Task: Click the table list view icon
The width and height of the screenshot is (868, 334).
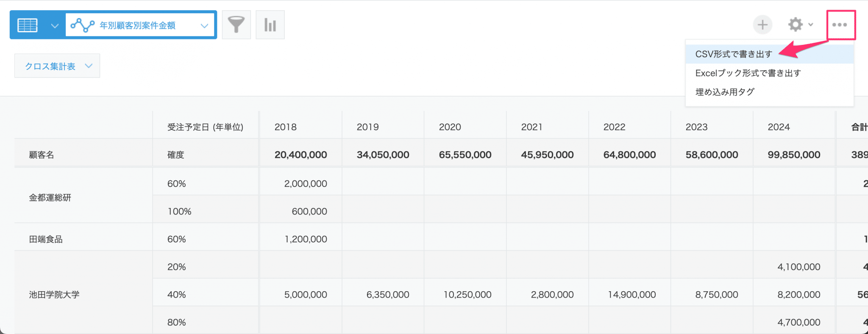Action: 28,25
